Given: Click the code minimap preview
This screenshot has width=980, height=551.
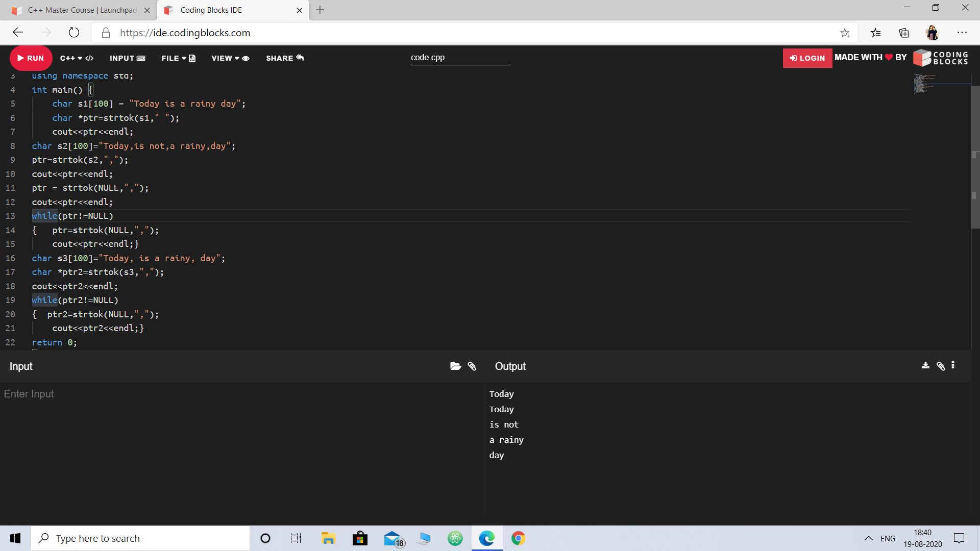Looking at the screenshot, I should click(924, 83).
